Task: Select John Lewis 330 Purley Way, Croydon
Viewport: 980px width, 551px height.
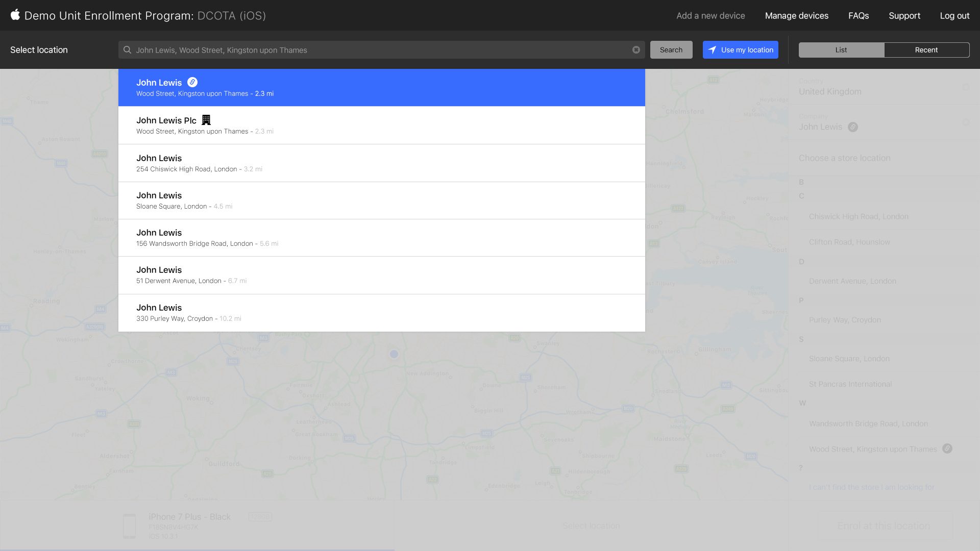Action: [x=382, y=313]
